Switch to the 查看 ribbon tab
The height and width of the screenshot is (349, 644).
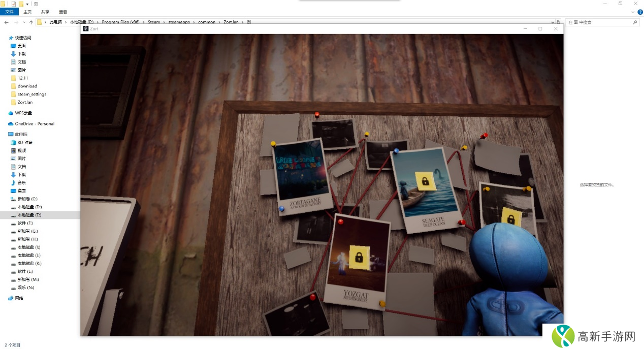62,12
